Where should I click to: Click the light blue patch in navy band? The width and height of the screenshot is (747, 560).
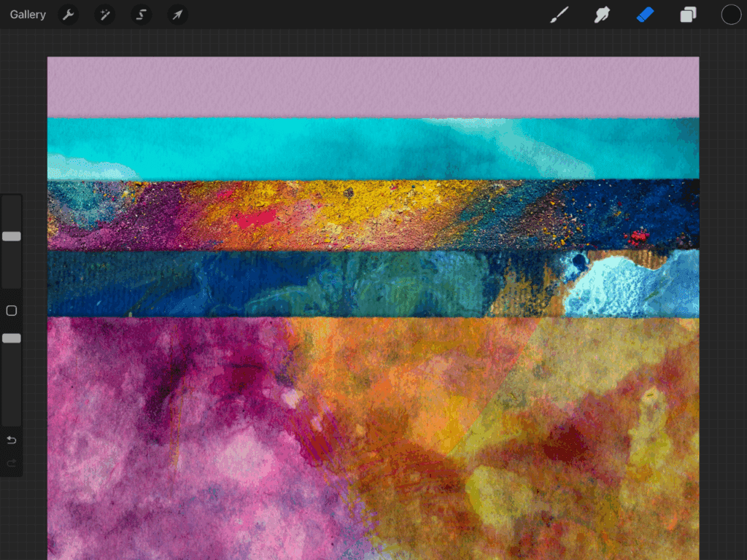click(x=620, y=288)
